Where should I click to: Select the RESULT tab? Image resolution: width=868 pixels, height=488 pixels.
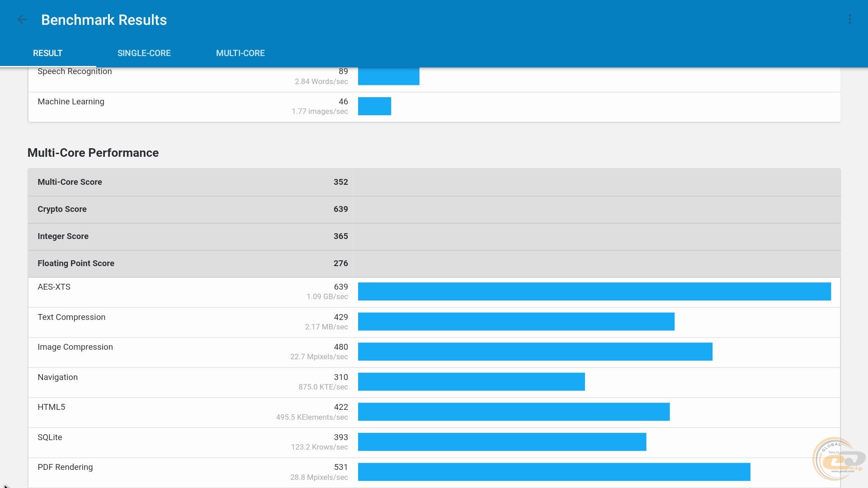(47, 53)
